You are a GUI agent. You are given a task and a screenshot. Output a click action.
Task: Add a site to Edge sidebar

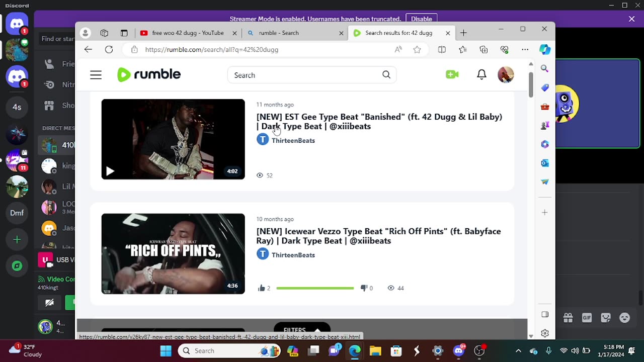tap(545, 213)
